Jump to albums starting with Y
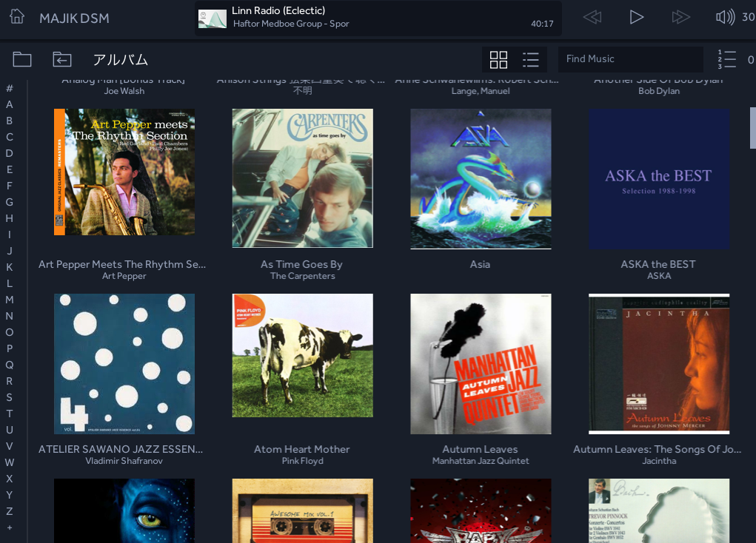756x543 pixels. click(x=10, y=495)
